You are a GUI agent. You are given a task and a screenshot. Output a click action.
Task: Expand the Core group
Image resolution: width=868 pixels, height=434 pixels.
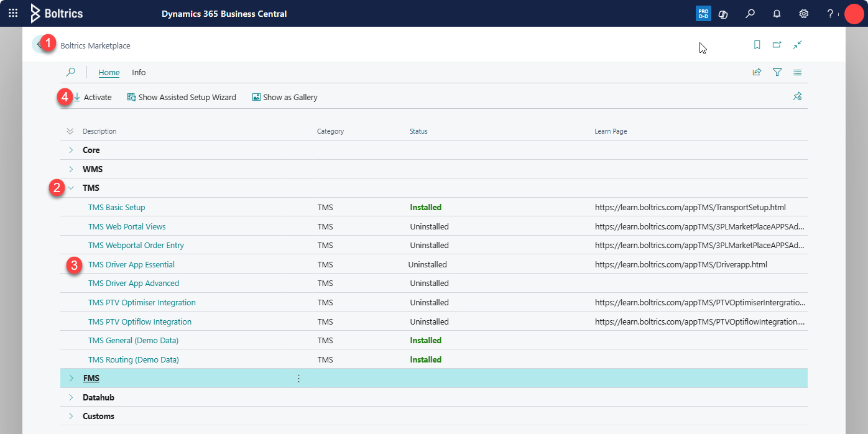71,150
